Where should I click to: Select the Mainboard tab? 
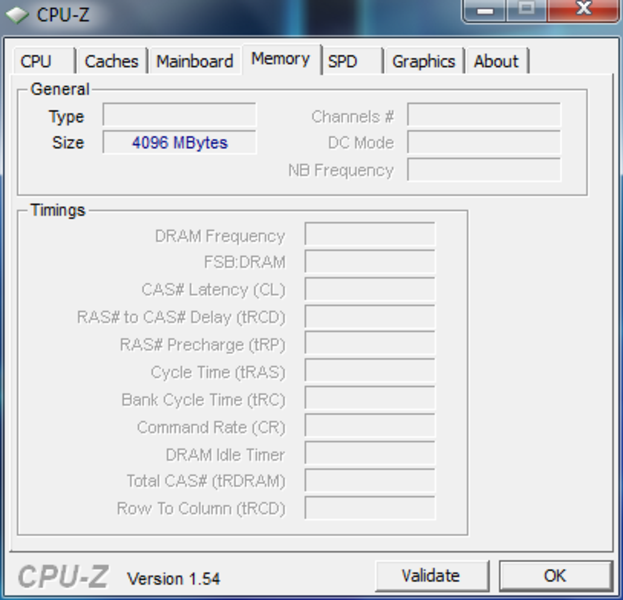(x=195, y=61)
